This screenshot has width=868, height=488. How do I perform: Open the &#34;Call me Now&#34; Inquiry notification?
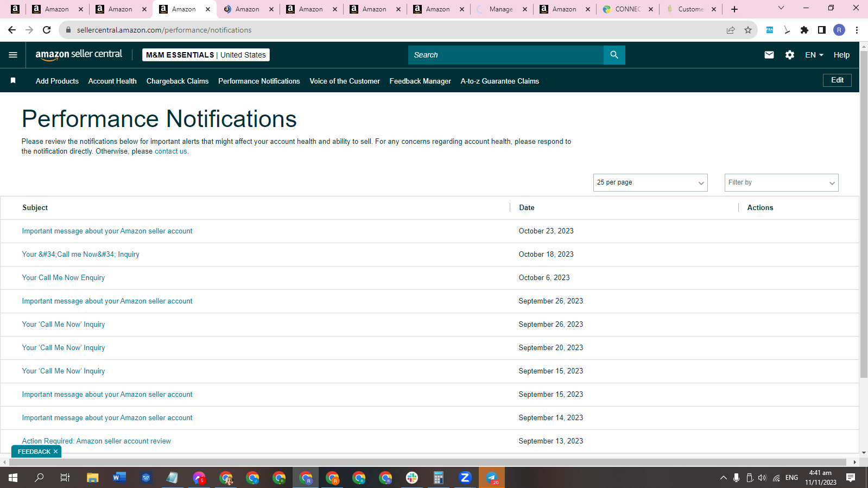tap(80, 255)
